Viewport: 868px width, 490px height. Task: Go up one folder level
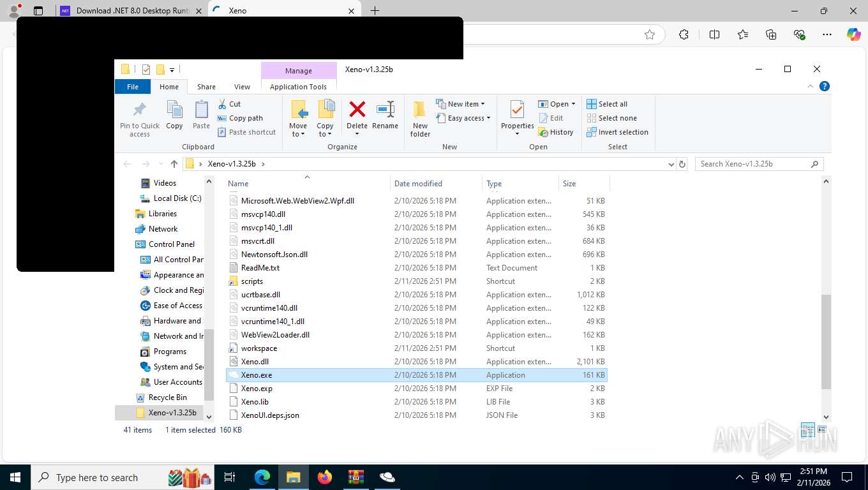point(174,164)
